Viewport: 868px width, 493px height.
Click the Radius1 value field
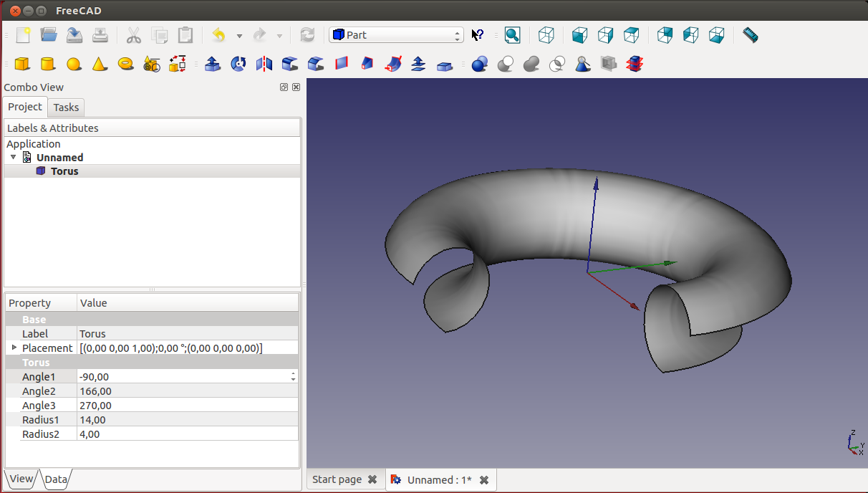[x=186, y=420]
